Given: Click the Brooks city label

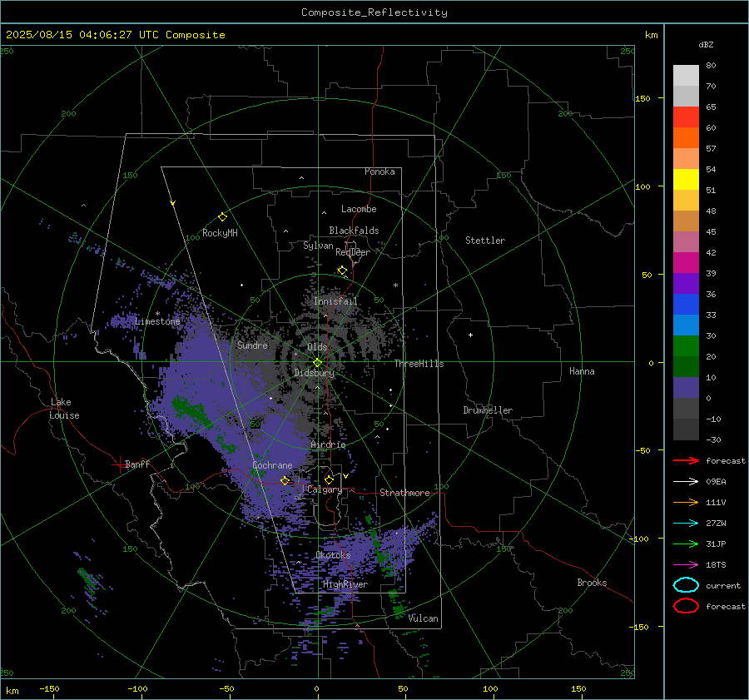Looking at the screenshot, I should tap(592, 583).
